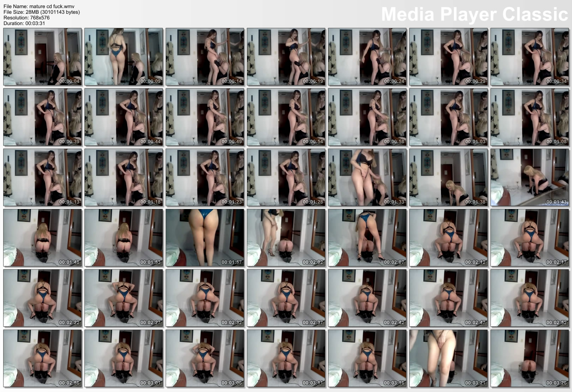Click the frame timestamped 00:02:56
Image resolution: width=572 pixels, height=392 pixels.
(42, 358)
